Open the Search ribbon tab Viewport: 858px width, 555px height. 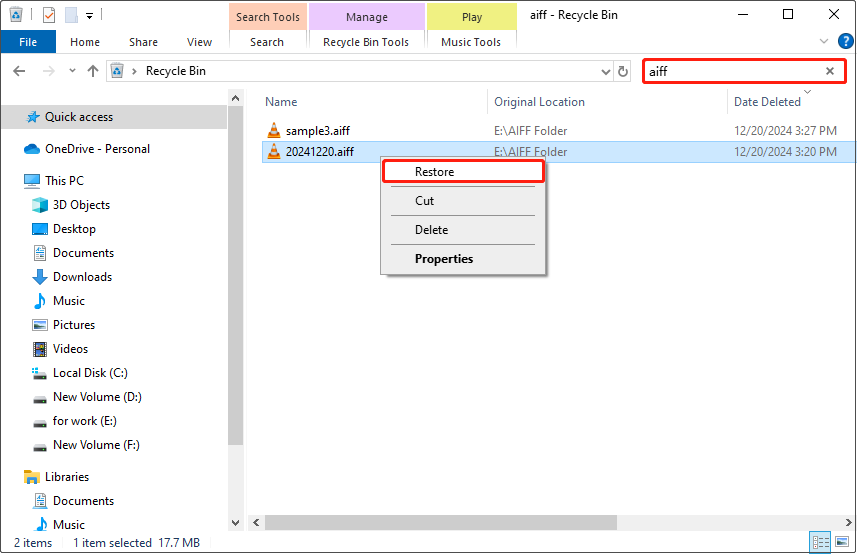pyautogui.click(x=267, y=42)
